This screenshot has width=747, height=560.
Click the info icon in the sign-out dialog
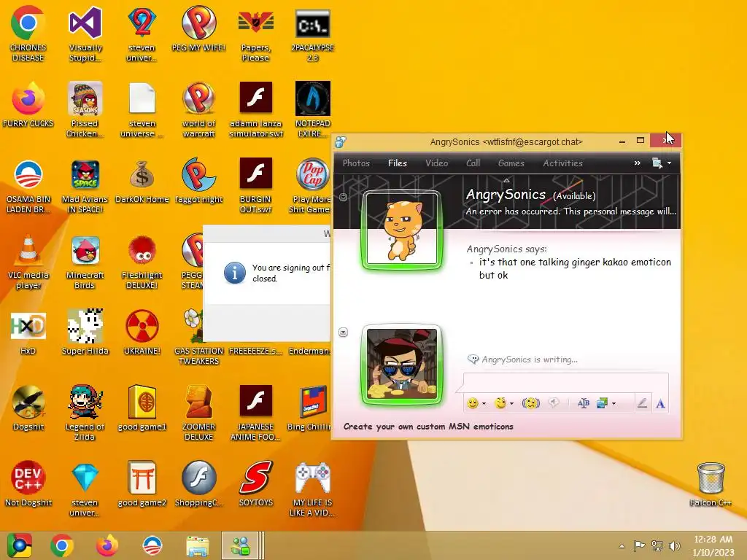tap(234, 273)
